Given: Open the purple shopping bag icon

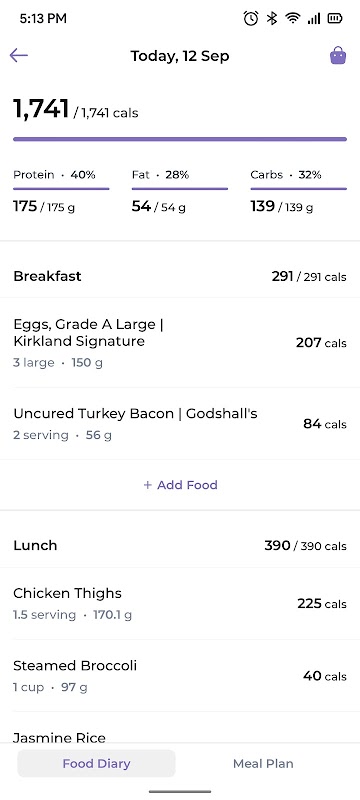Looking at the screenshot, I should click(x=338, y=55).
